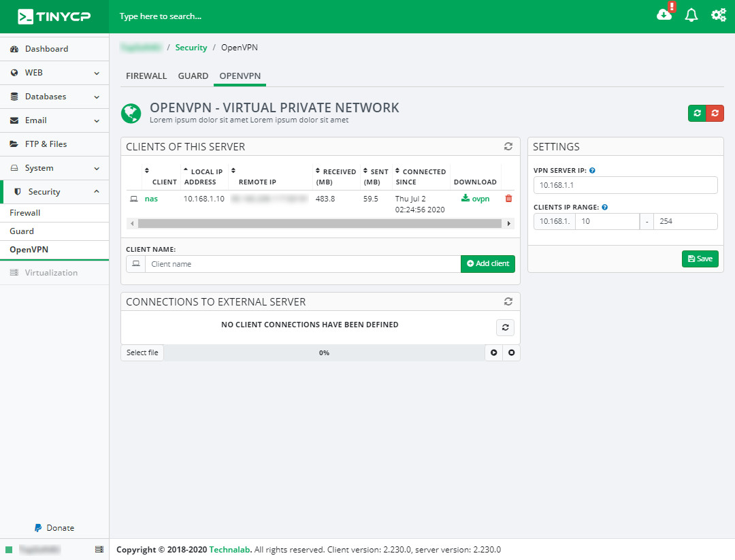This screenshot has height=560, width=735.
Task: Click the TinyCP logo
Action: tap(54, 16)
